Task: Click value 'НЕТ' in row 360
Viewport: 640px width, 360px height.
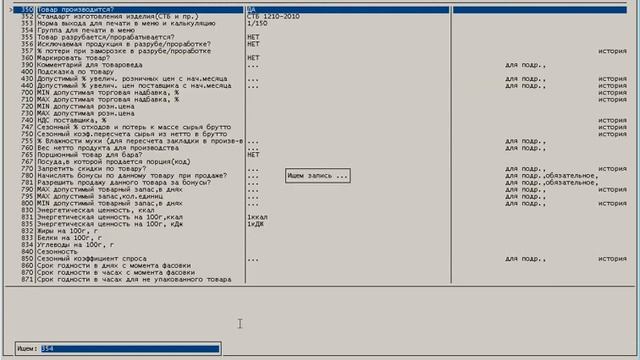Action: [x=253, y=58]
